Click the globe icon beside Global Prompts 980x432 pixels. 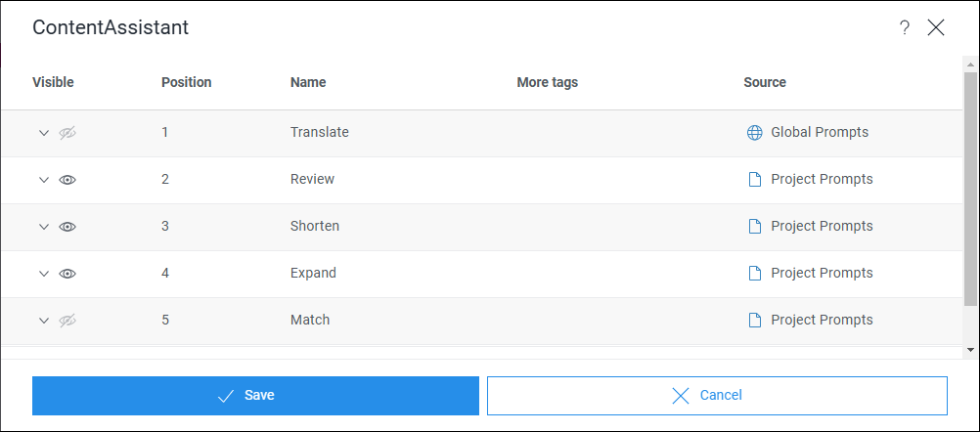click(754, 133)
